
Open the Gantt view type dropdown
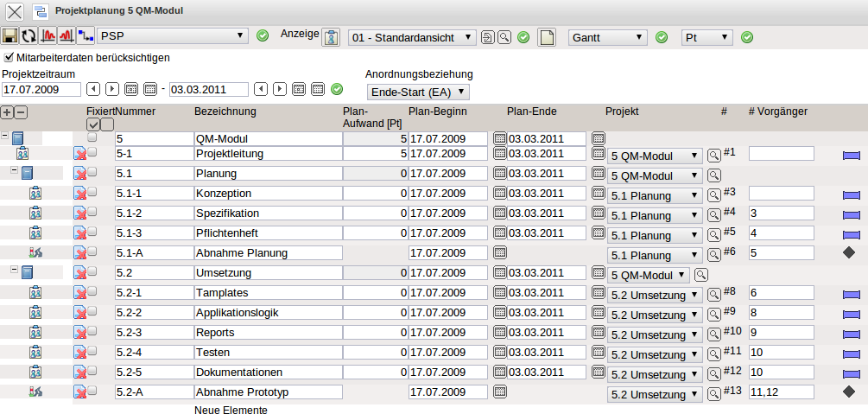pyautogui.click(x=607, y=37)
